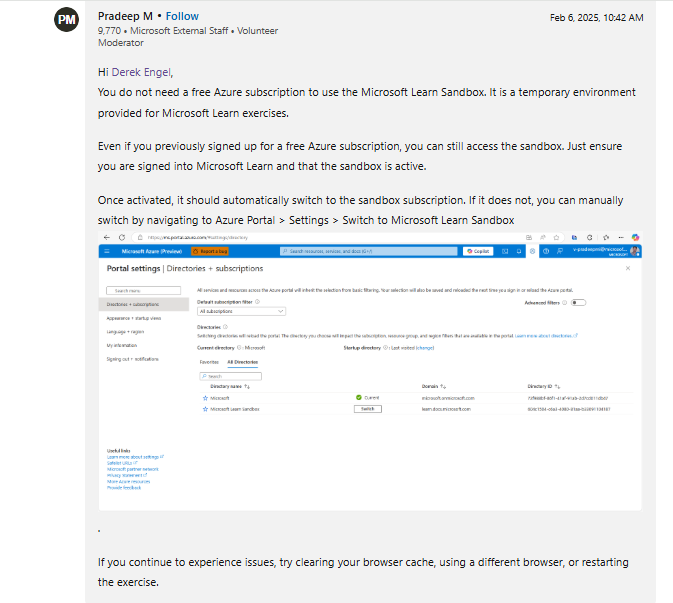
Task: Click the favorites star in the address bar
Action: point(556,237)
